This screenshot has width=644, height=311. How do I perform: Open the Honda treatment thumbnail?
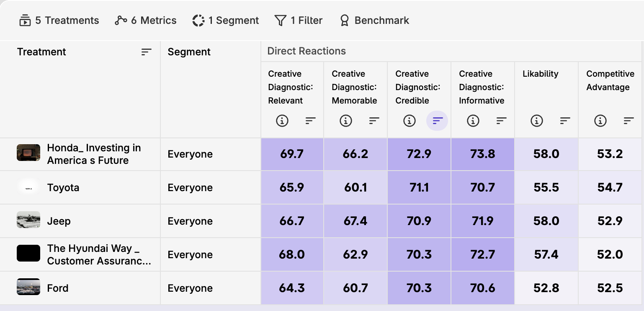[28, 153]
